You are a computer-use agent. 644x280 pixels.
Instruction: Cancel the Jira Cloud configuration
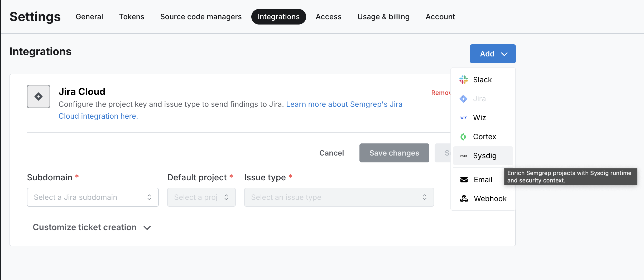[331, 153]
